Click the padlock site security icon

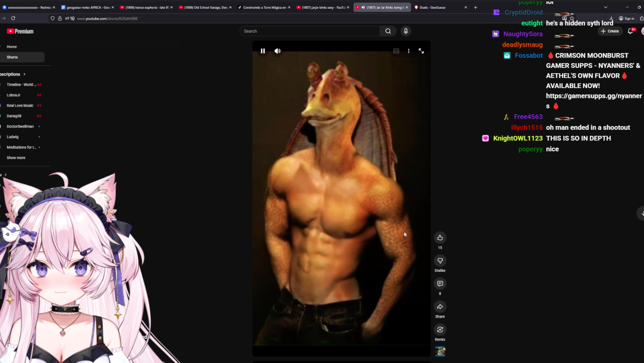(x=60, y=18)
